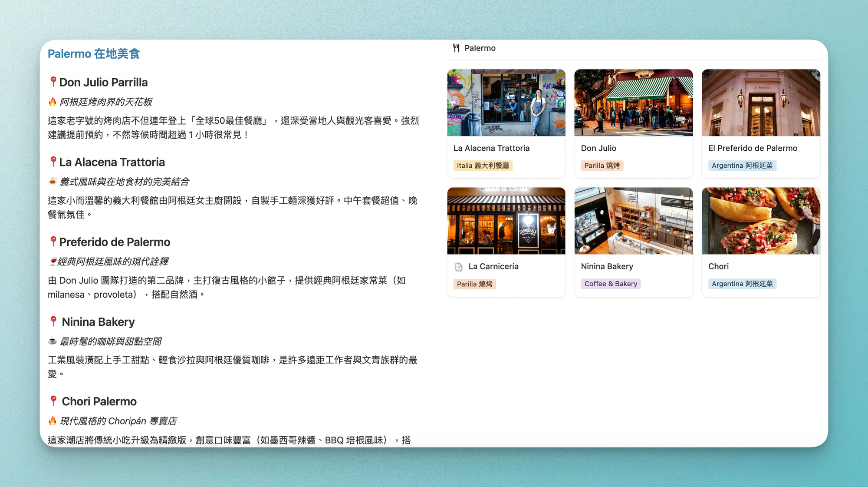The height and width of the screenshot is (487, 868).
Task: Select the Parilla 燒烤 tag on La Carnicería card
Action: [x=474, y=284]
